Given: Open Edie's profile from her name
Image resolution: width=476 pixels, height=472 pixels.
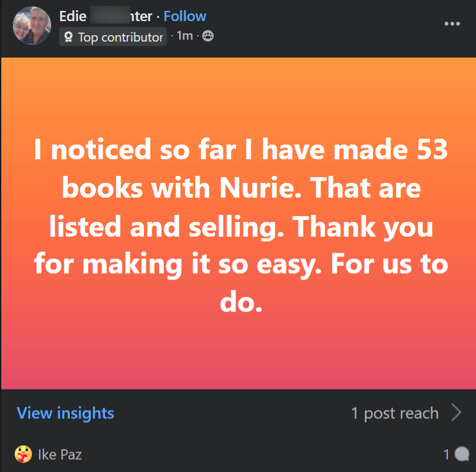Looking at the screenshot, I should point(106,16).
